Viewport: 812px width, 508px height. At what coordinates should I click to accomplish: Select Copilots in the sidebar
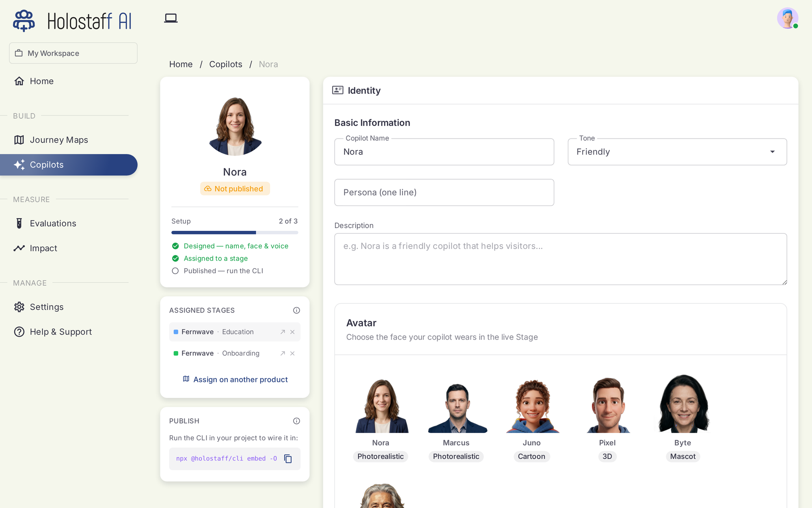(69, 165)
